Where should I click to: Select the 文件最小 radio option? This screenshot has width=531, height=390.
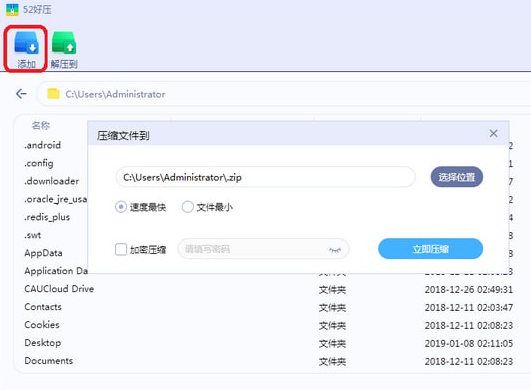pos(188,207)
